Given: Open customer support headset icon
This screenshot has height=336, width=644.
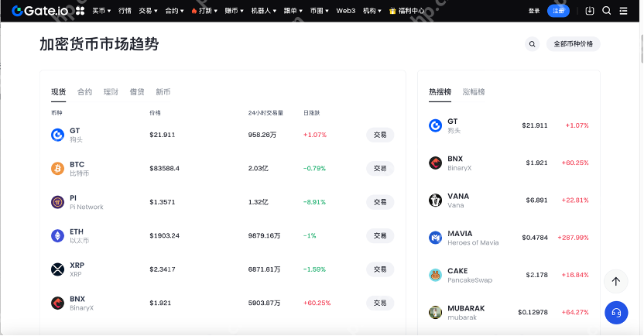Looking at the screenshot, I should [x=616, y=312].
